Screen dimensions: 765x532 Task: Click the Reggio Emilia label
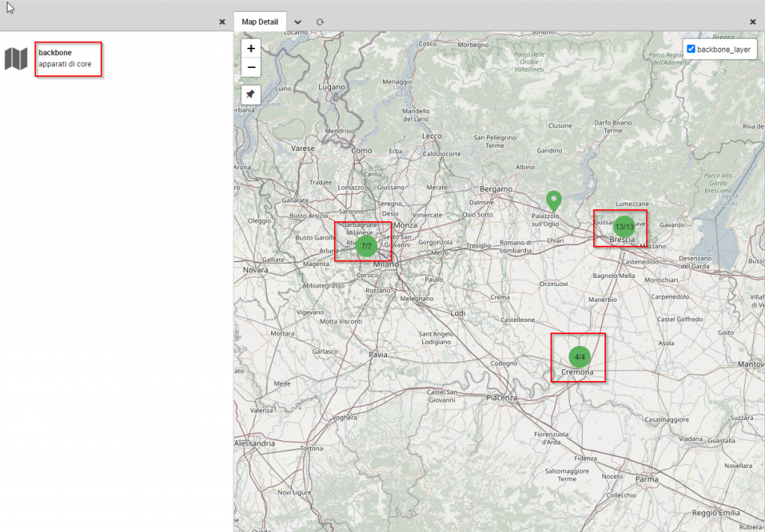[716, 513]
